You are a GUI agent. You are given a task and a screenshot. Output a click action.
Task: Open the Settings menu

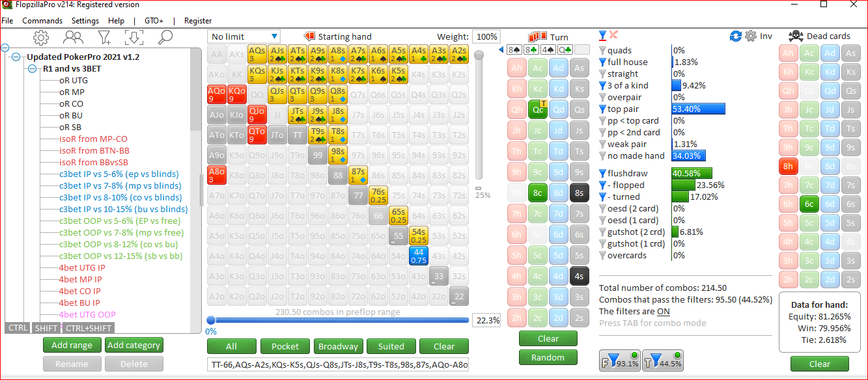(x=85, y=21)
